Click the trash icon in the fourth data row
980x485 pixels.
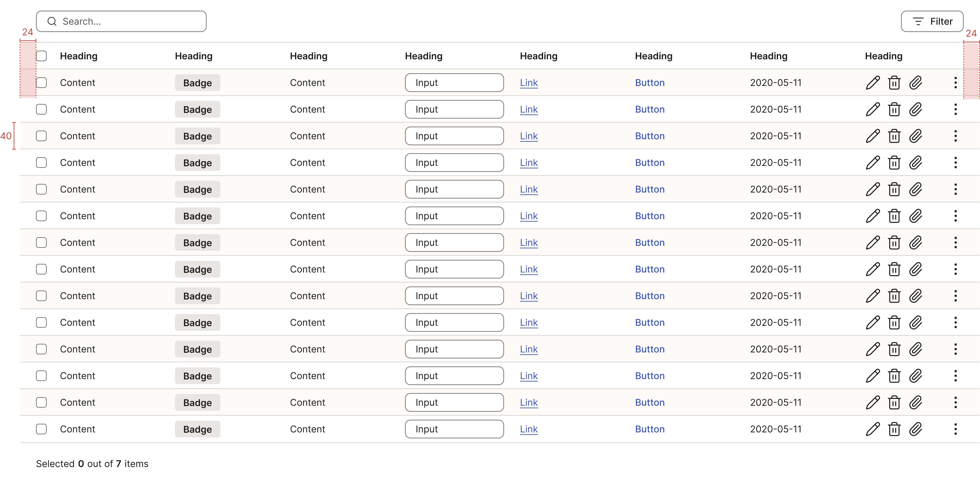coord(894,162)
